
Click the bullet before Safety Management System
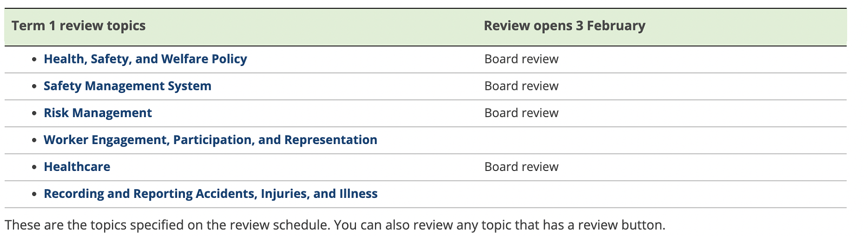tap(34, 86)
